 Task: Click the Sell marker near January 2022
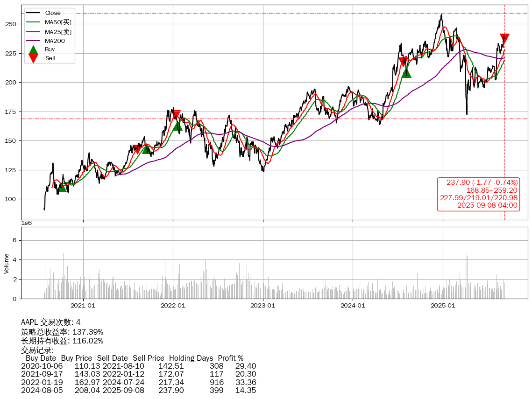[x=176, y=115]
